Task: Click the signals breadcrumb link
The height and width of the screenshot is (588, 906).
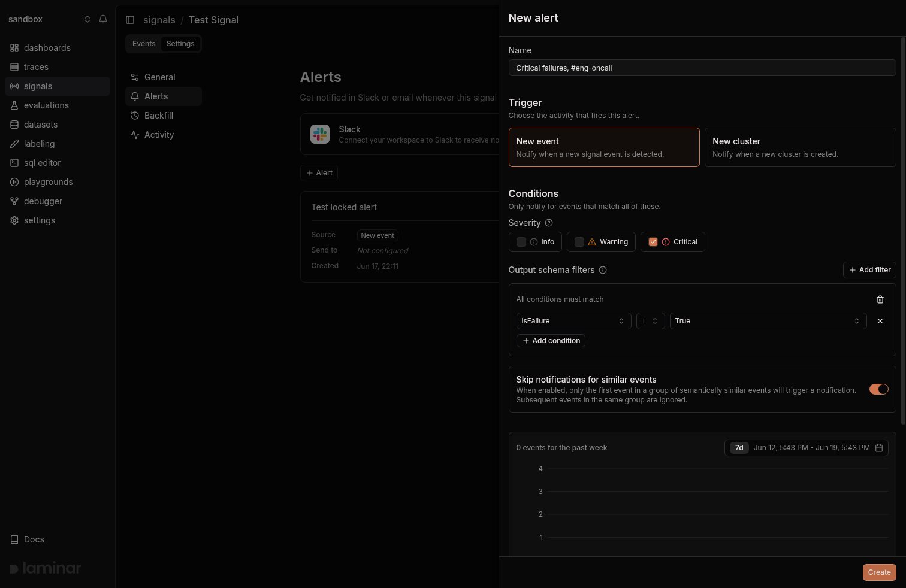Action: [159, 20]
